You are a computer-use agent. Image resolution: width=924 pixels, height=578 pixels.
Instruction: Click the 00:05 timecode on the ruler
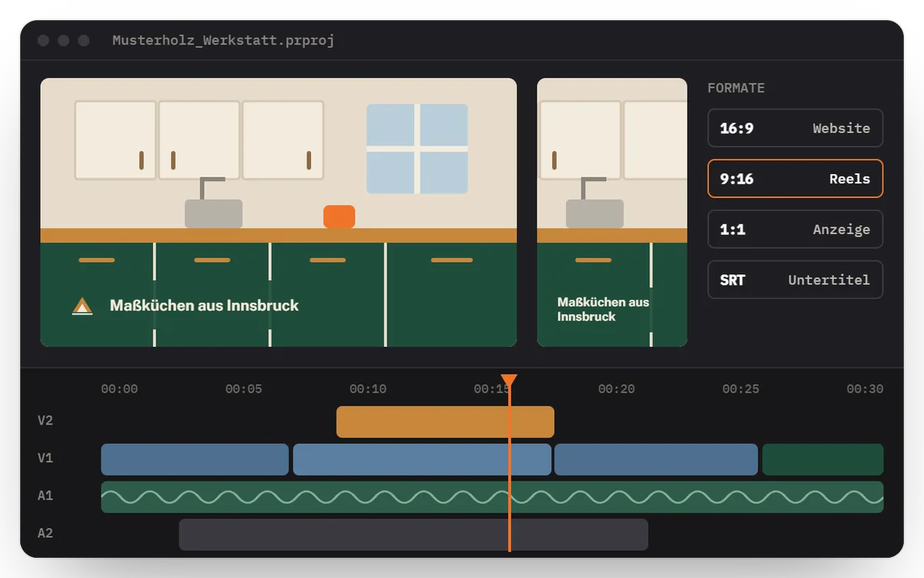(x=243, y=389)
